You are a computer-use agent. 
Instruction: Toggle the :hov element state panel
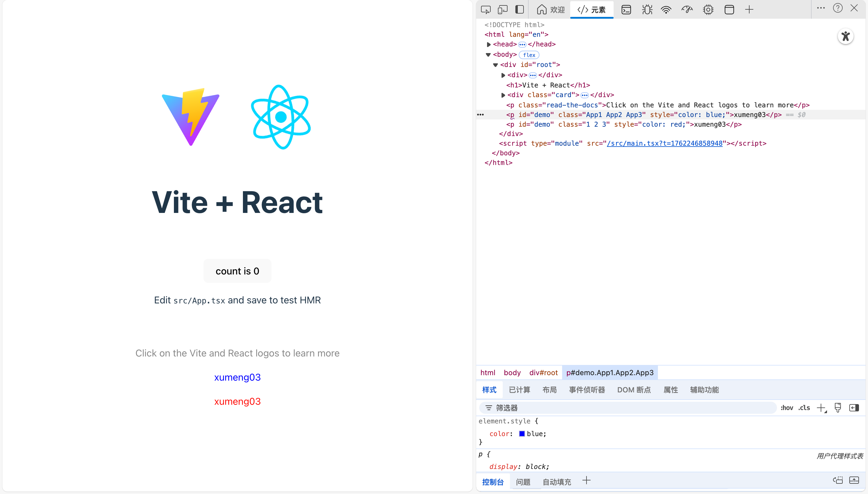(787, 408)
